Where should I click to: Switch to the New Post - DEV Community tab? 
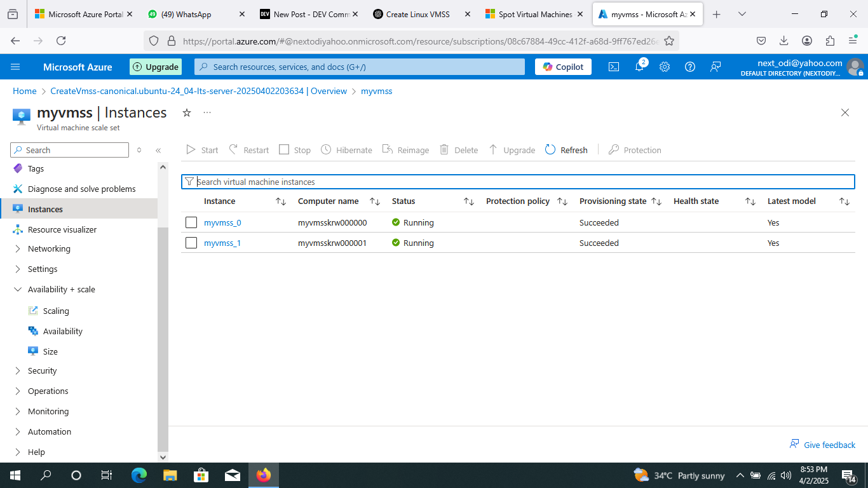pos(308,14)
